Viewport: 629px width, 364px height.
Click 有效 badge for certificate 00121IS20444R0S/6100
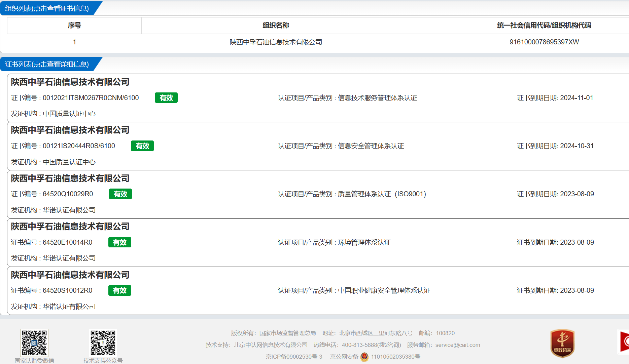pos(142,146)
